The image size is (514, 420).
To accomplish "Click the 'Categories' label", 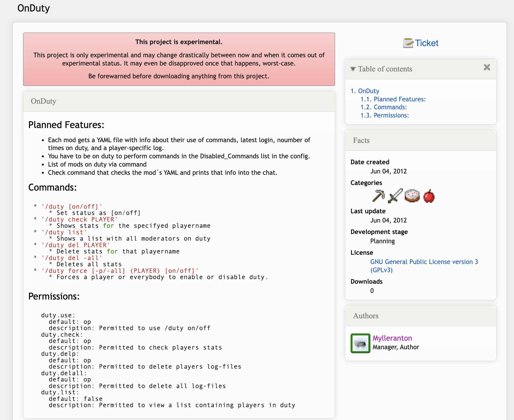I will pos(366,183).
